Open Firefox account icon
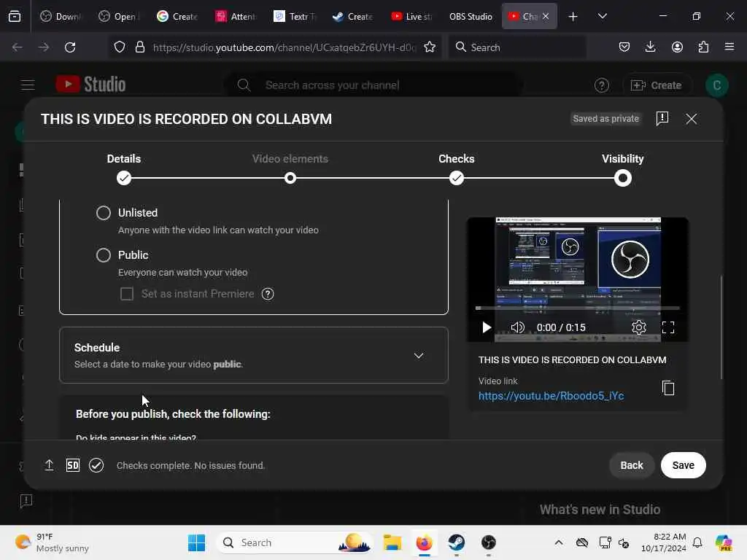Viewport: 747px width, 560px height. [x=677, y=47]
